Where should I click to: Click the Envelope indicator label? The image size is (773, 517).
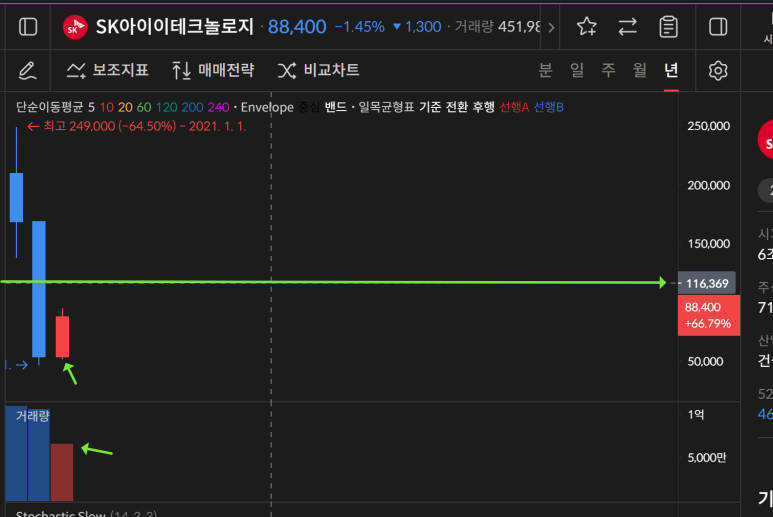(267, 107)
